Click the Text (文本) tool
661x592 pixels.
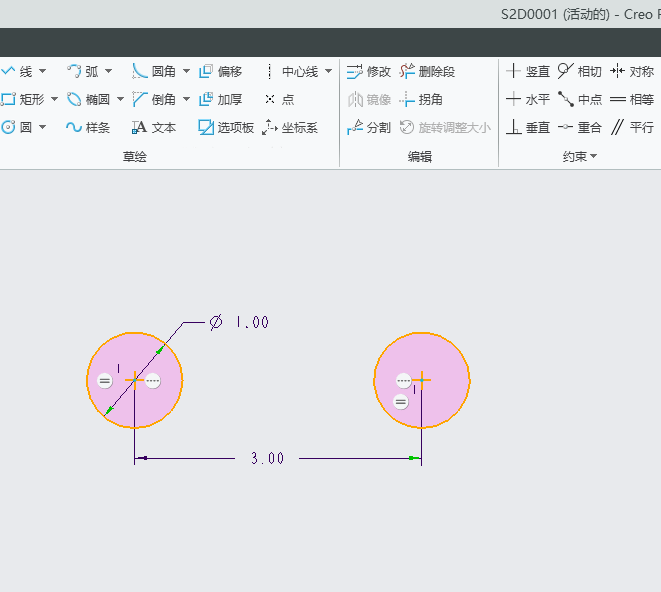point(153,127)
